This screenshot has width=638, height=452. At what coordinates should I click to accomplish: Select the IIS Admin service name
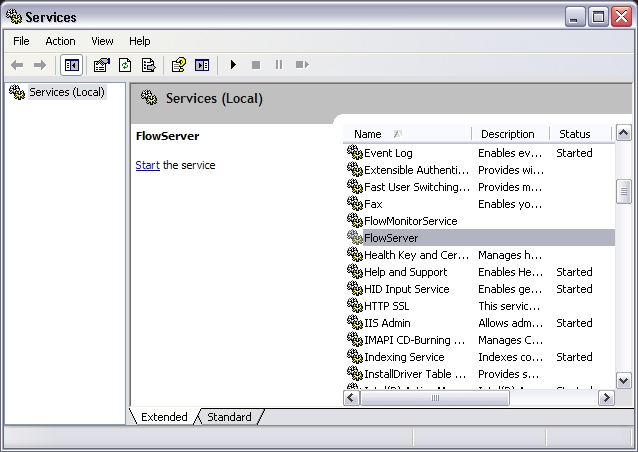point(387,323)
